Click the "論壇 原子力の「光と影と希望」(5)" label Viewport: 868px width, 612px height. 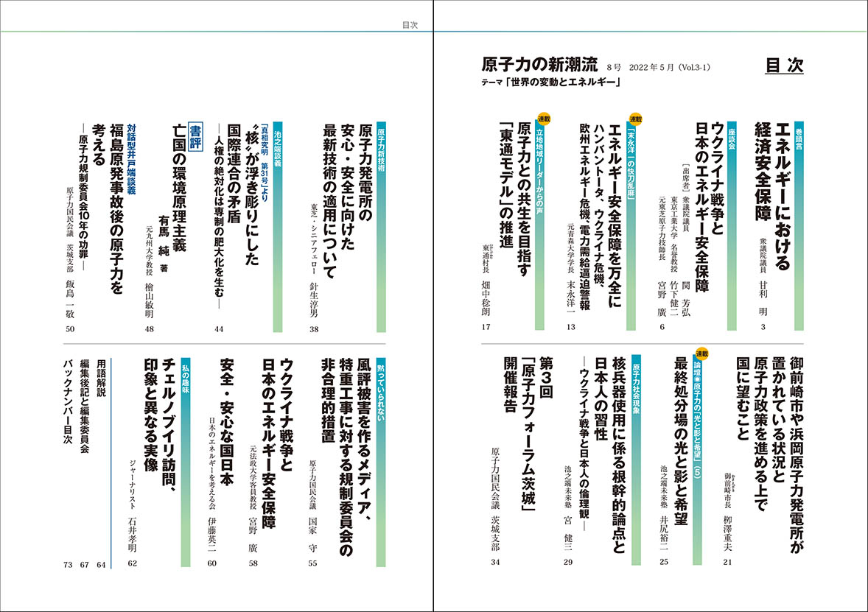tap(697, 420)
